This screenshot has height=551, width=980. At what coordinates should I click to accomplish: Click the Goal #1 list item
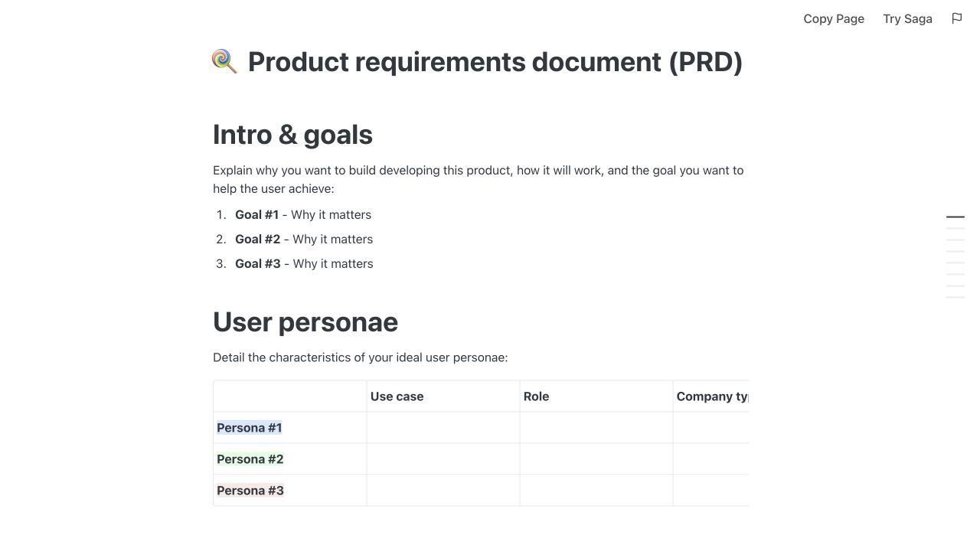[303, 215]
